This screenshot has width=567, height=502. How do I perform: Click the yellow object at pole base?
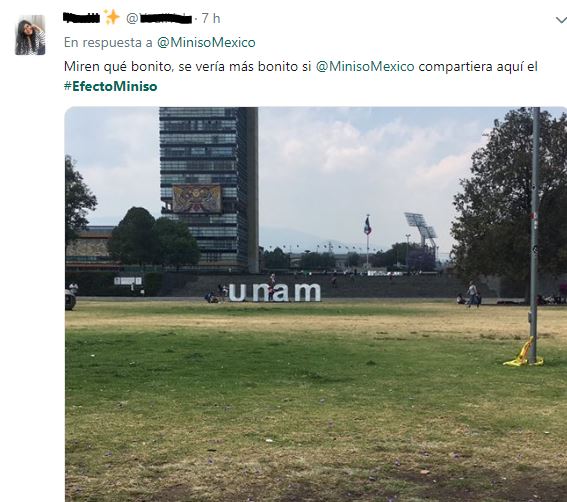click(523, 352)
